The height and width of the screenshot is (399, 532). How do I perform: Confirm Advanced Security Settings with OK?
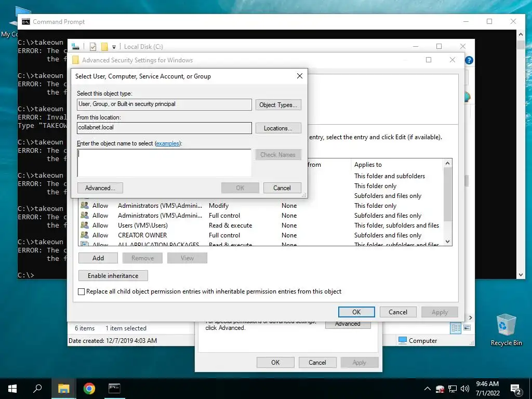(x=356, y=312)
